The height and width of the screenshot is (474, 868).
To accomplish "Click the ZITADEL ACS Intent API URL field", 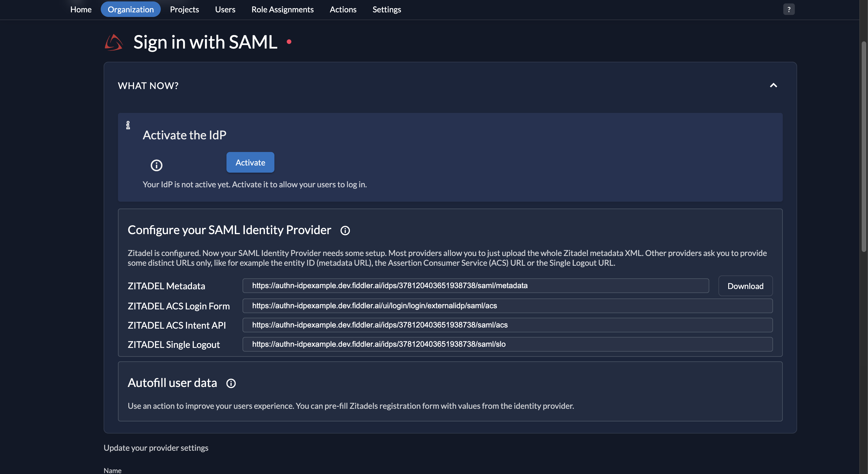I will [x=507, y=325].
